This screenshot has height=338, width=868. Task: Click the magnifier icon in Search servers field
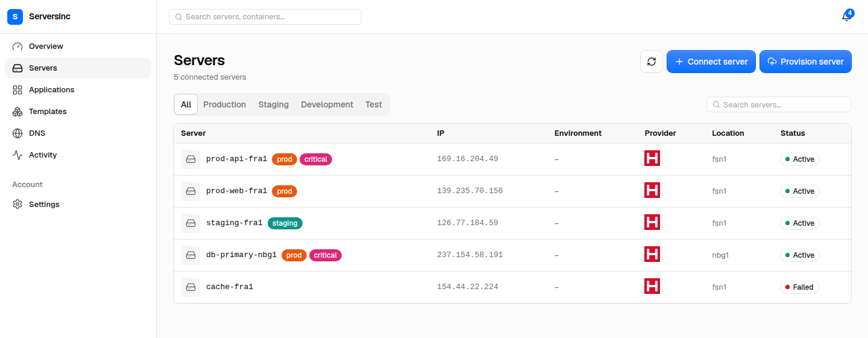pos(716,105)
